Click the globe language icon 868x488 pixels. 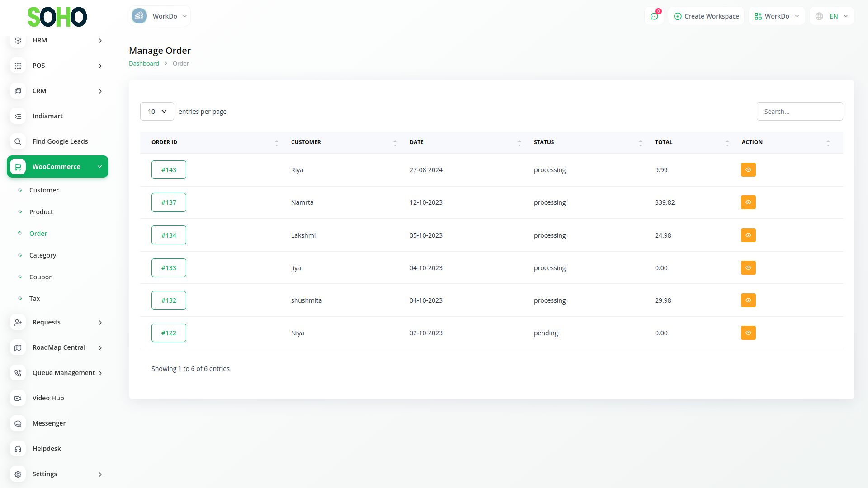pos(819,16)
